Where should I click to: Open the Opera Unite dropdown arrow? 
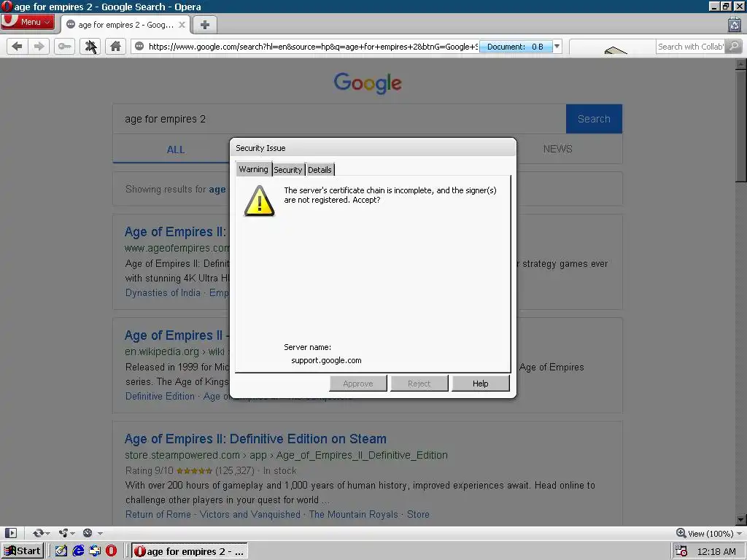click(x=72, y=533)
